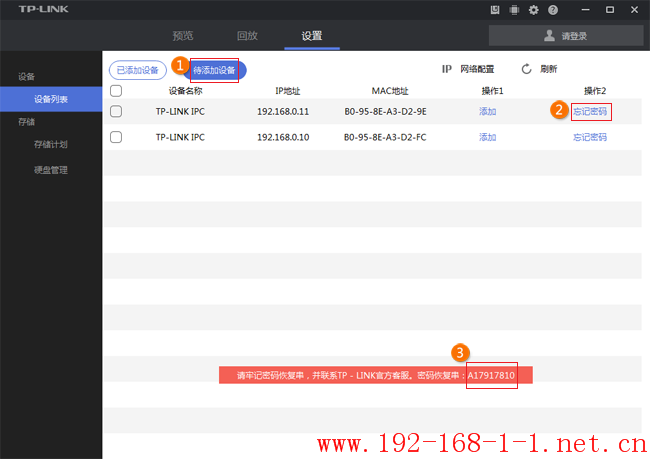Show the 已添加设备 list
Viewport: 650px width, 459px height.
point(138,70)
